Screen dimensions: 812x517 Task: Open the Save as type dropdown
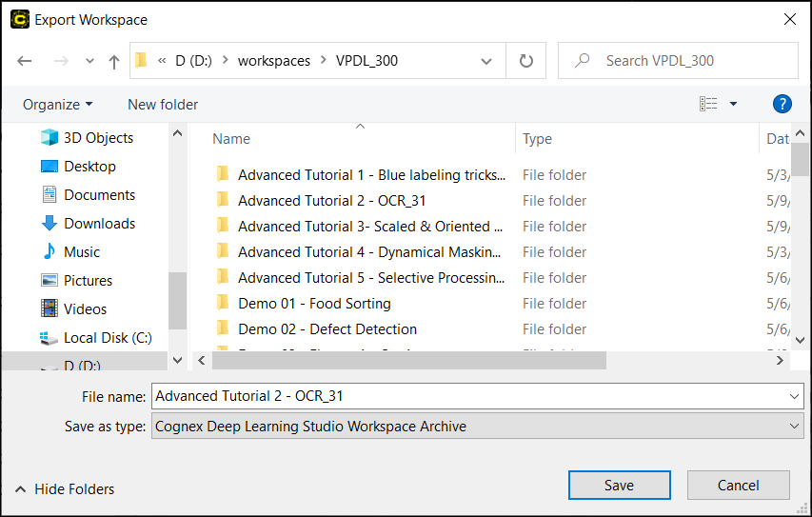[x=795, y=427]
